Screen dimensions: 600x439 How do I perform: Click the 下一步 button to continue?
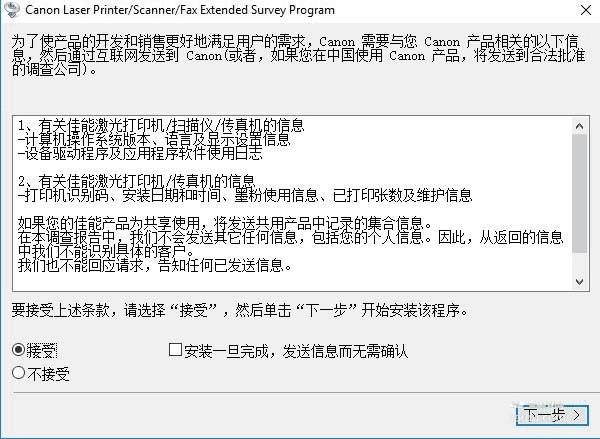click(x=552, y=415)
